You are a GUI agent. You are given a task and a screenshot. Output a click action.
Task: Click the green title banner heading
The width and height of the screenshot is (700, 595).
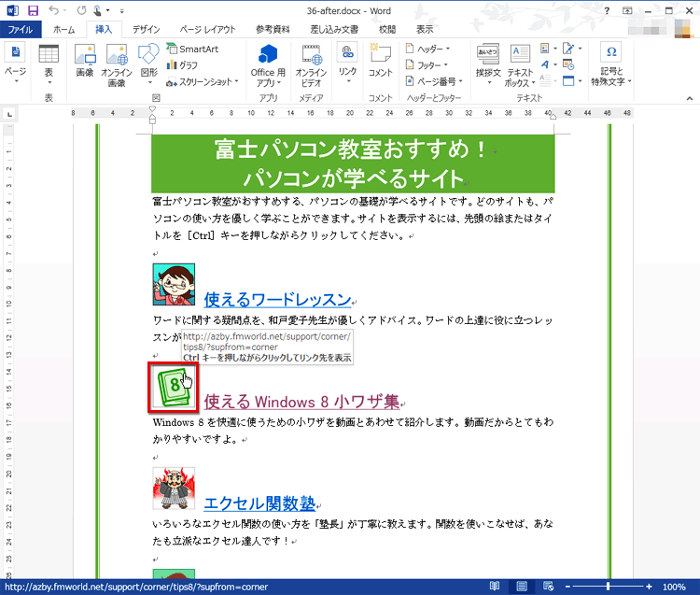click(x=353, y=163)
